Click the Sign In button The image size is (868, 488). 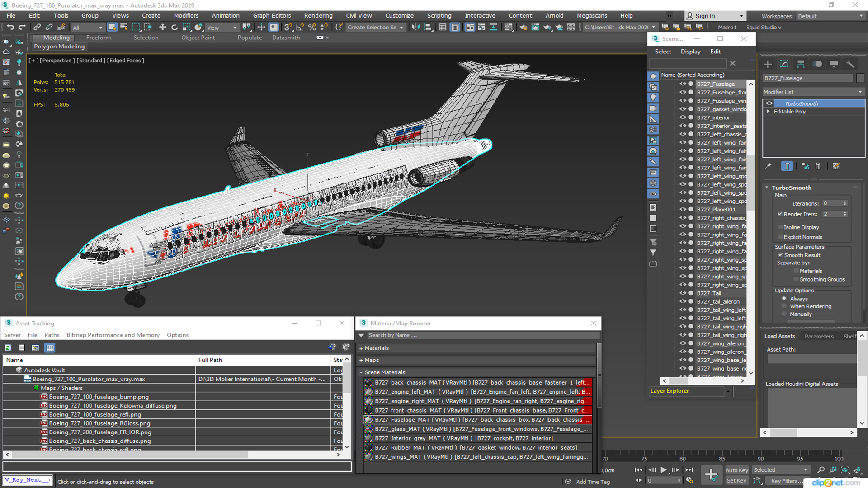715,16
